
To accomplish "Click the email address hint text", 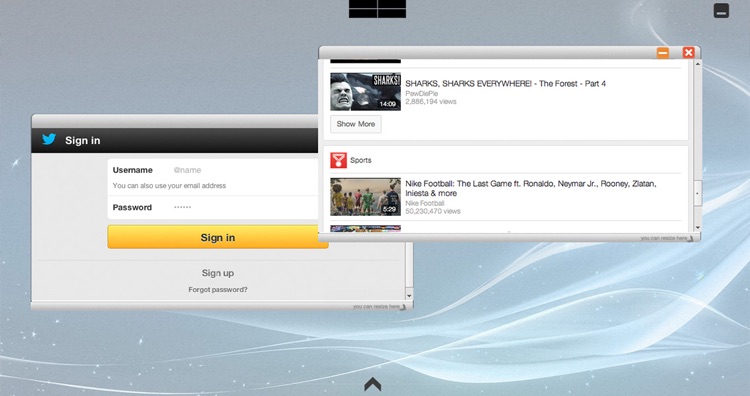I will 169,186.
